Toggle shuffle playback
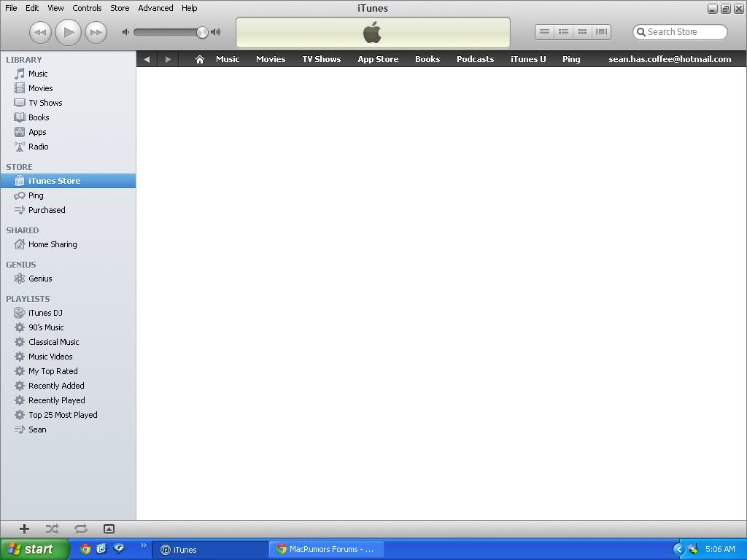747x560 pixels. (x=52, y=529)
